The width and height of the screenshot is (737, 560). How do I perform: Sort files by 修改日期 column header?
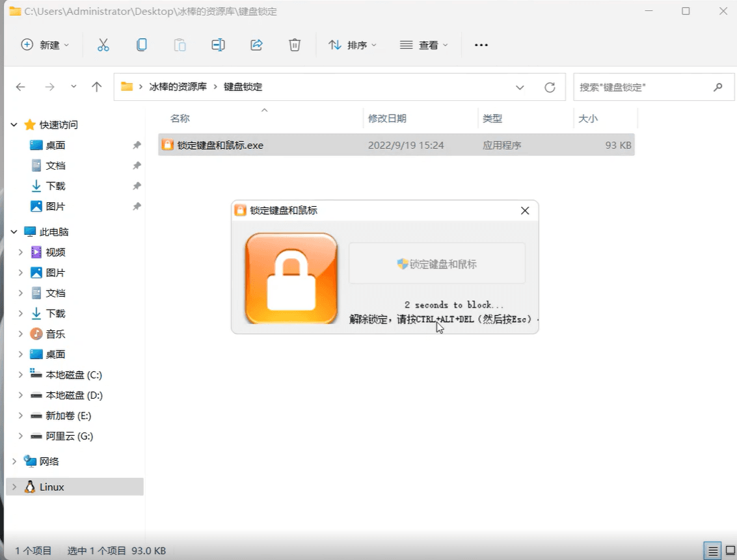click(387, 118)
